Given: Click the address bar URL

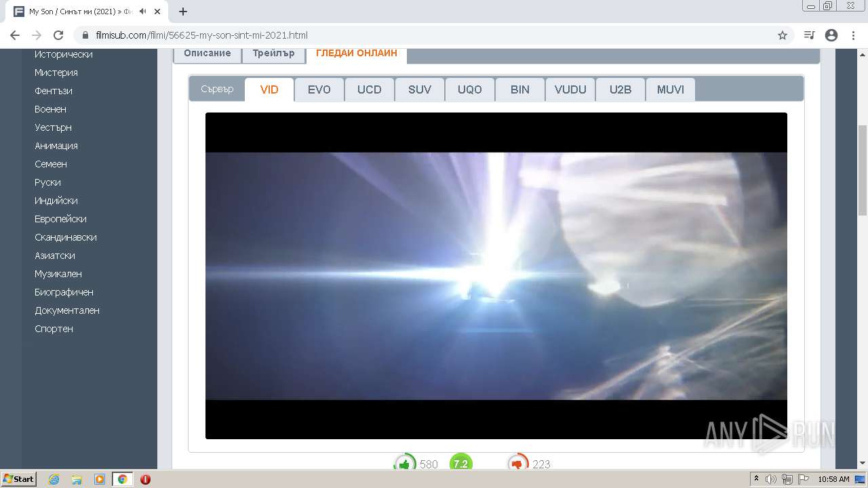Looking at the screenshot, I should [202, 35].
